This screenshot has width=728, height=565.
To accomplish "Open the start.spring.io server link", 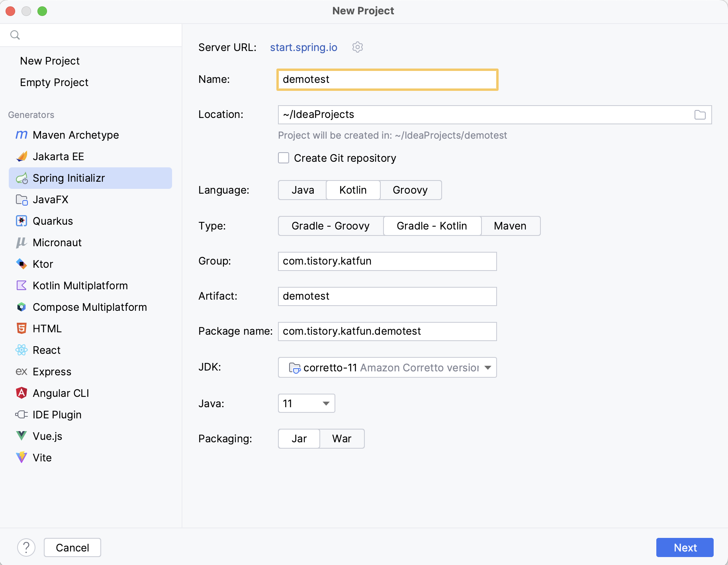I will tap(303, 47).
